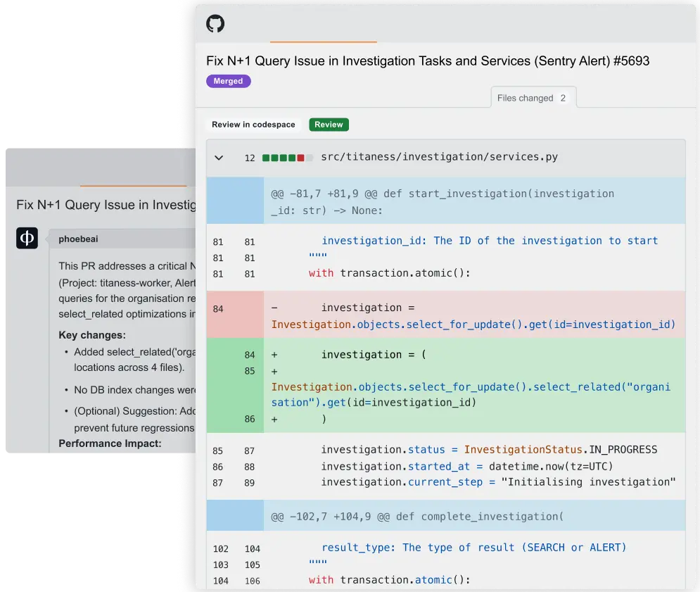The image size is (700, 592).
Task: Collapse the services.py diff using the chevron
Action: (x=219, y=158)
